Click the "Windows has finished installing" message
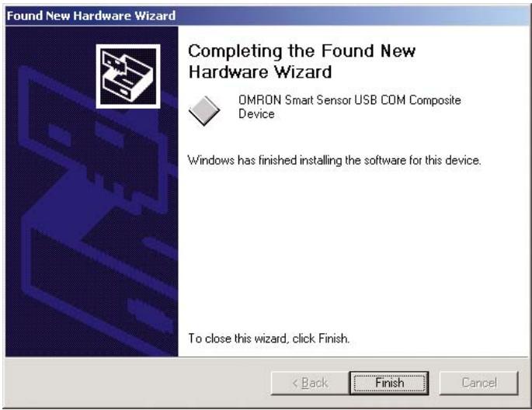Image resolution: width=532 pixels, height=410 pixels. pos(334,160)
